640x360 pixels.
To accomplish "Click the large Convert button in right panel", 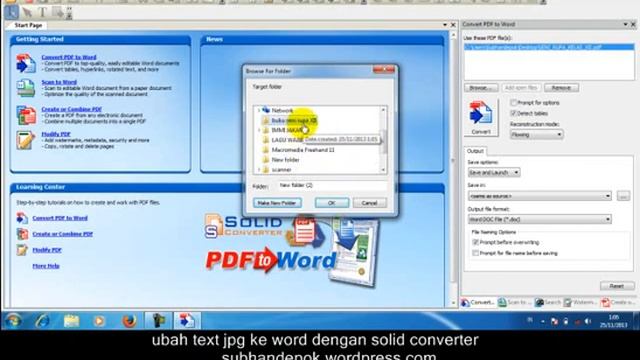I will pyautogui.click(x=481, y=118).
